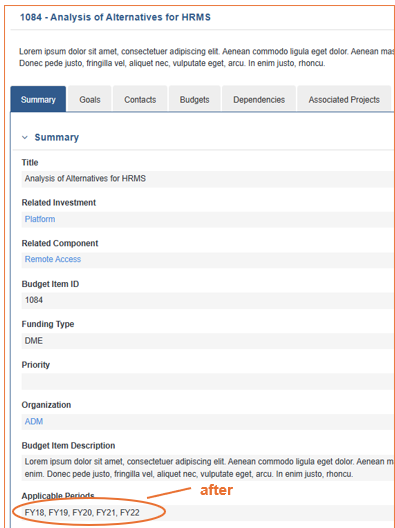Select the Budgets tab
The image size is (395, 528).
point(194,99)
